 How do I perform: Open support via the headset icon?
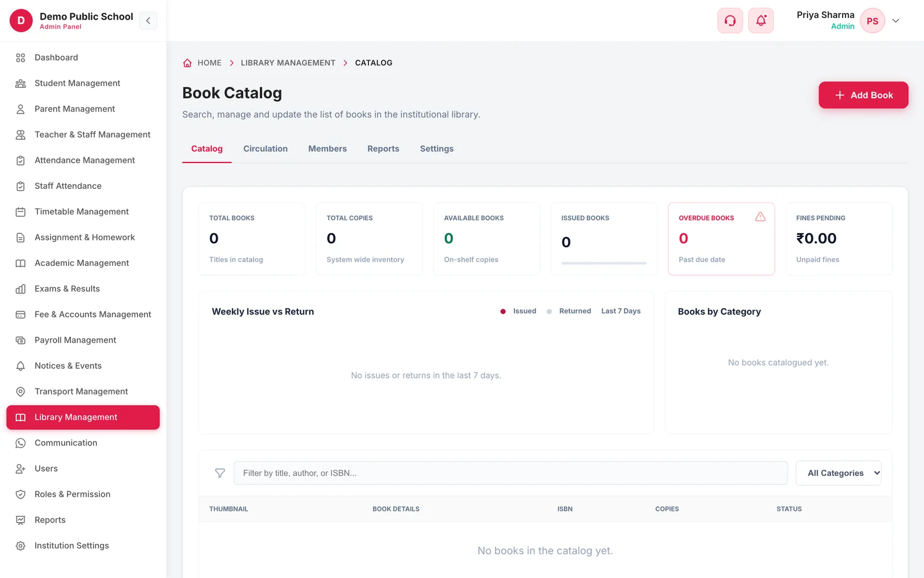(x=730, y=21)
